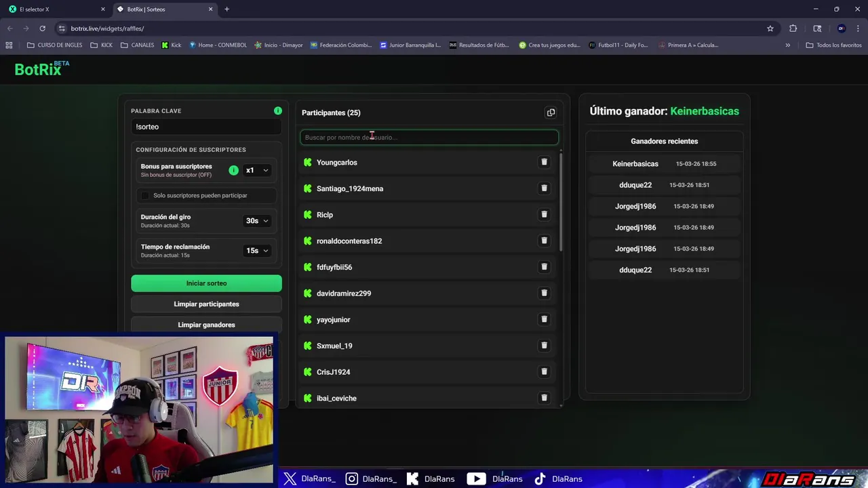Remove ronaldoconteras182 with trash icon
Image resolution: width=868 pixels, height=488 pixels.
click(x=544, y=241)
